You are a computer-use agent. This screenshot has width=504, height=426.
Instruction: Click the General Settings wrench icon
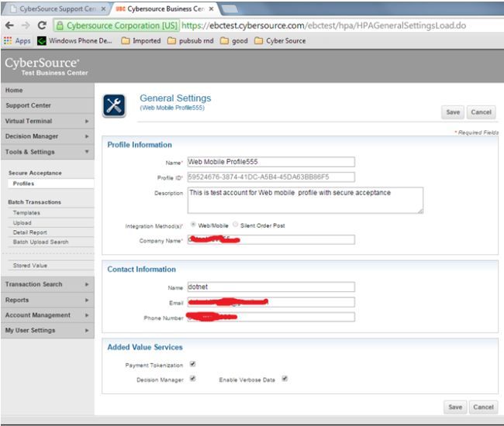click(x=114, y=105)
